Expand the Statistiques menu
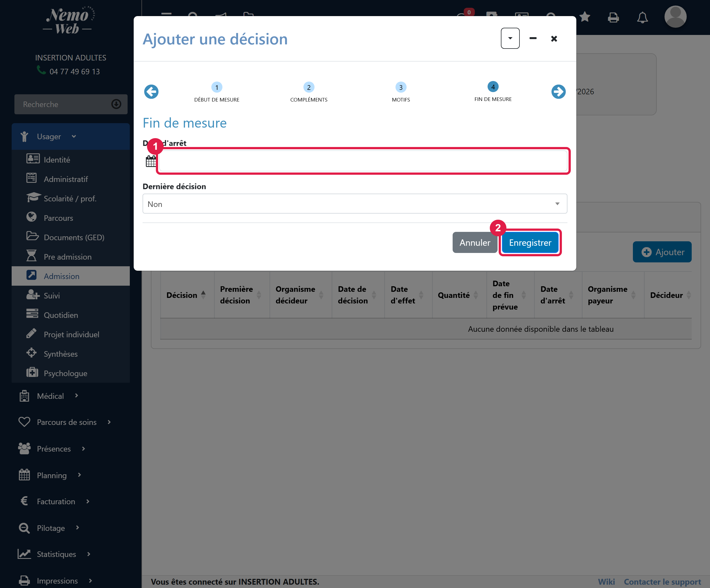 click(71, 554)
